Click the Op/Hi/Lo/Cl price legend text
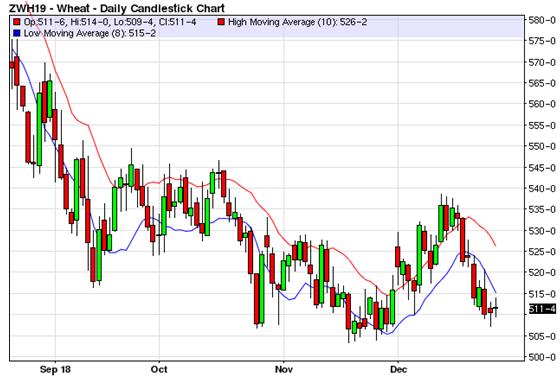The image size is (560, 380). (110, 22)
